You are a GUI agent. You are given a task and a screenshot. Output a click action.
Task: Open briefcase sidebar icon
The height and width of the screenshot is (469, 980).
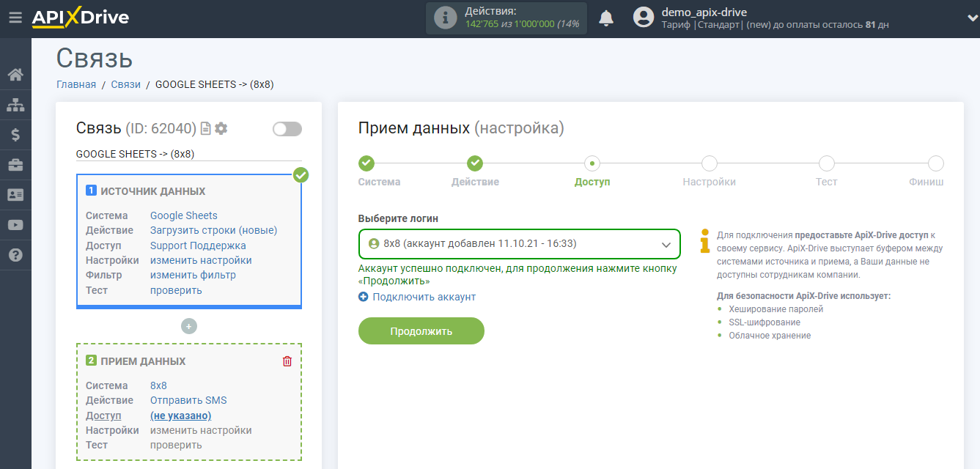coord(15,165)
